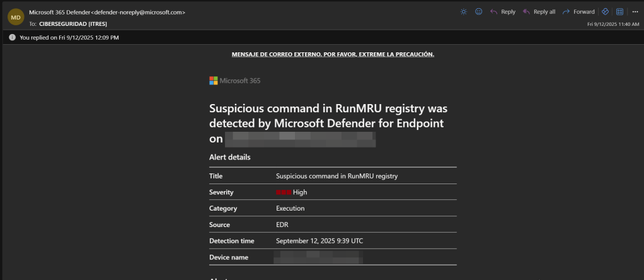Click the email received date timestamp

click(x=612, y=24)
